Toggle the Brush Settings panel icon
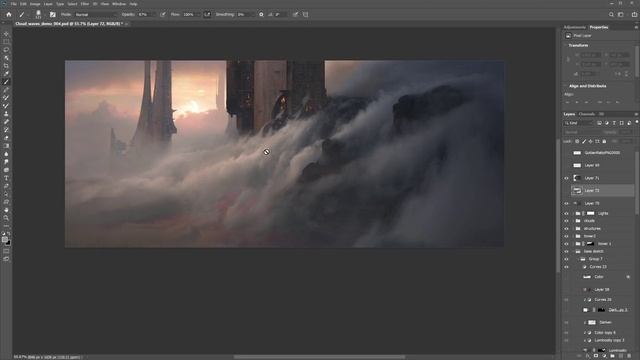The image size is (640, 360). [x=53, y=14]
